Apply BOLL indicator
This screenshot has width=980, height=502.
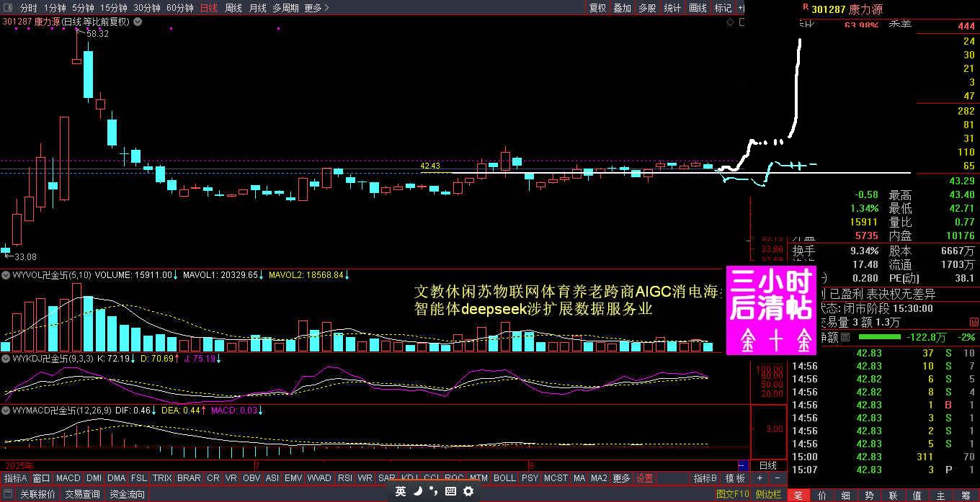[504, 478]
